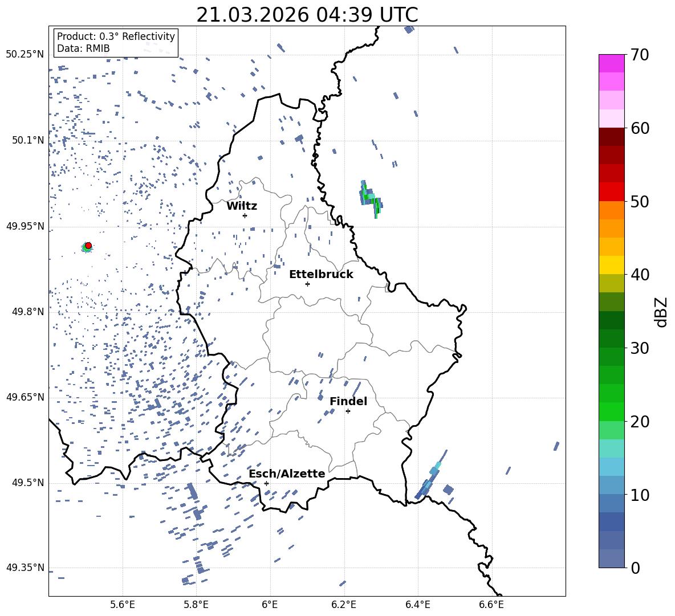Click the 49.8°N latitude label
675x616 pixels.
point(27,312)
